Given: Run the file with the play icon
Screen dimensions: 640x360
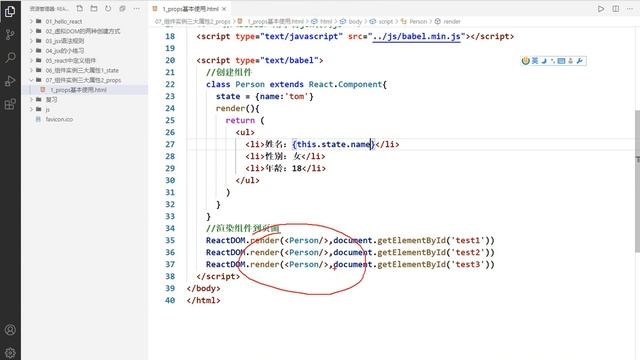Looking at the screenshot, I should [601, 8].
